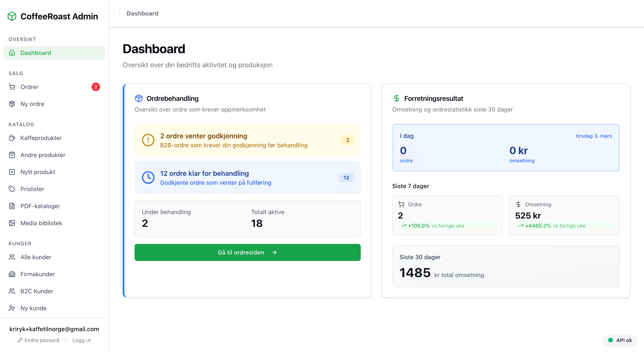
Task: Select the Kaffeprodukter coffee cup icon
Action: [x=12, y=138]
